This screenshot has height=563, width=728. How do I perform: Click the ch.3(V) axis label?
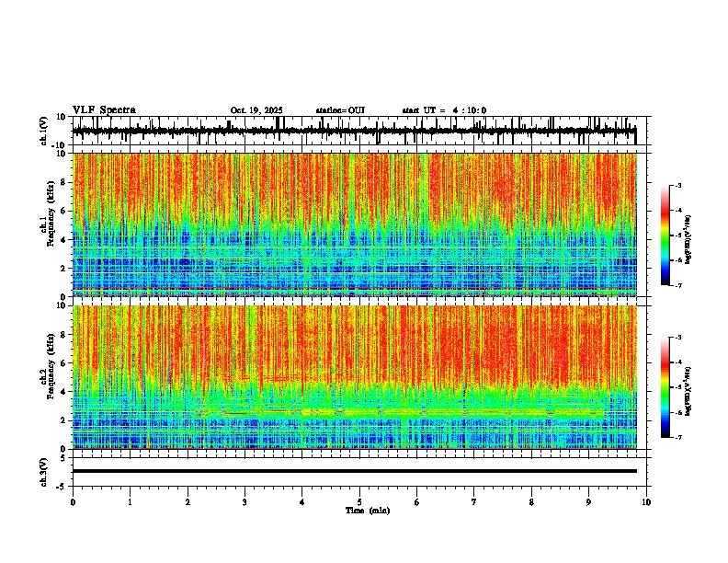coord(44,472)
